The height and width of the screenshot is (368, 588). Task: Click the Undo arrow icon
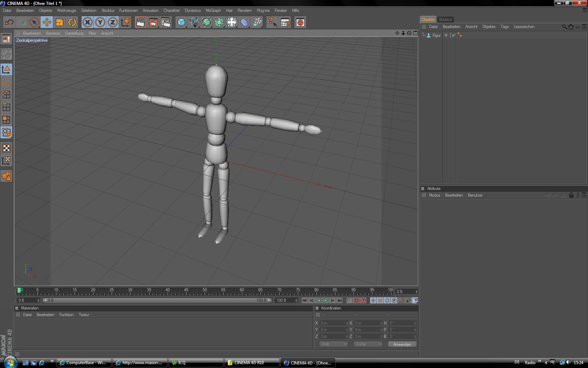(9, 22)
